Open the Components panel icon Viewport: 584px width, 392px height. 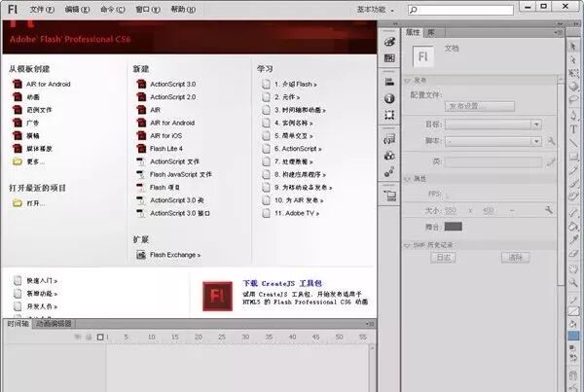389,156
